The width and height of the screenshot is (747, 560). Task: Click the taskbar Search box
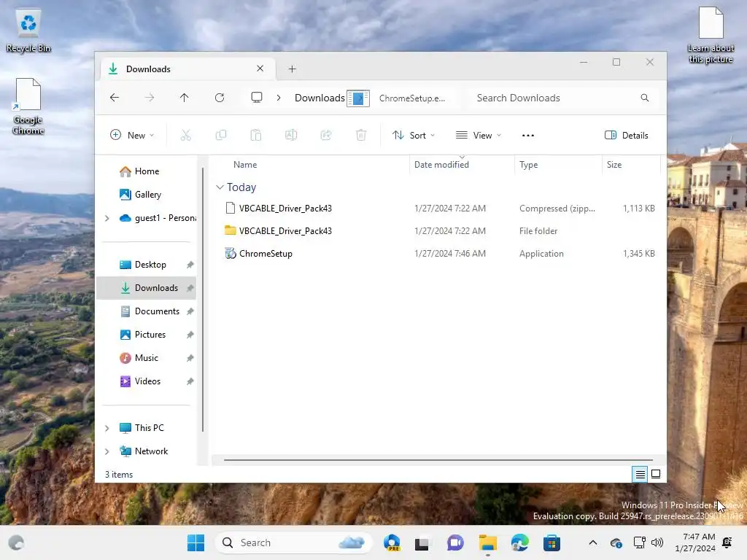293,542
